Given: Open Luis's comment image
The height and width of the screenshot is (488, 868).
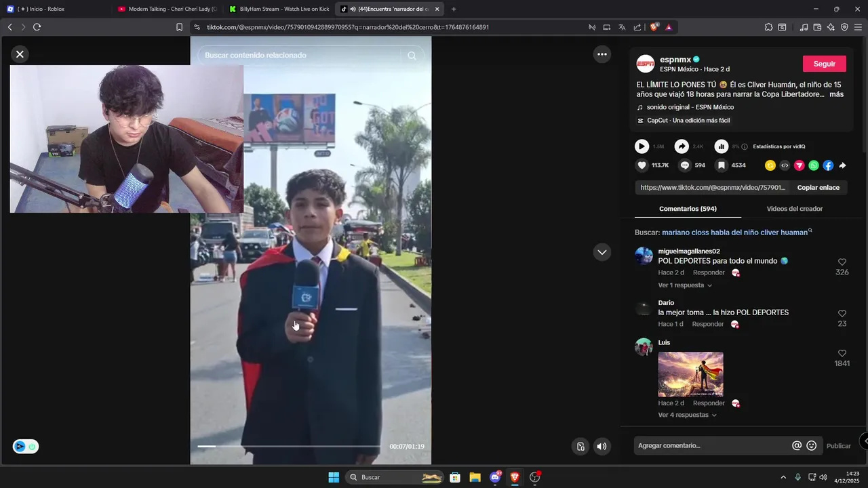Looking at the screenshot, I should point(690,374).
